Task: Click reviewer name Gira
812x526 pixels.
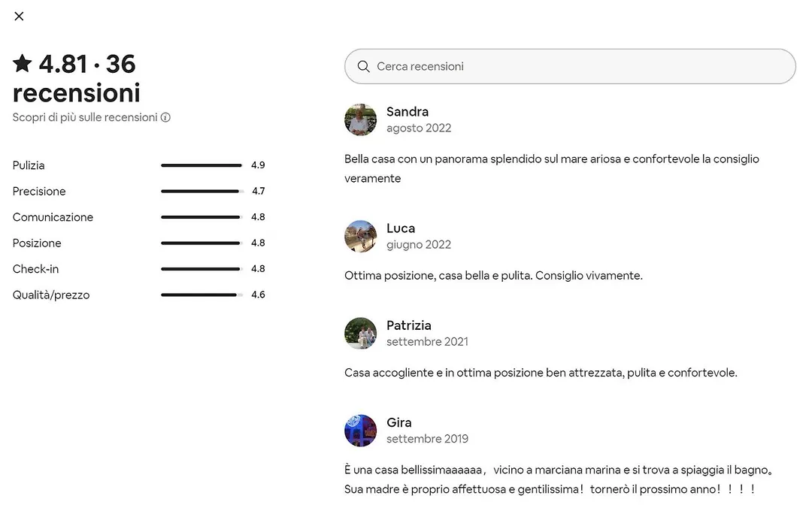Action: [398, 422]
